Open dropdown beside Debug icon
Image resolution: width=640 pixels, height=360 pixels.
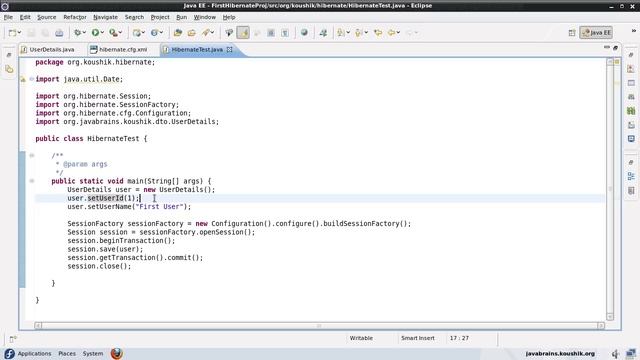click(x=84, y=33)
